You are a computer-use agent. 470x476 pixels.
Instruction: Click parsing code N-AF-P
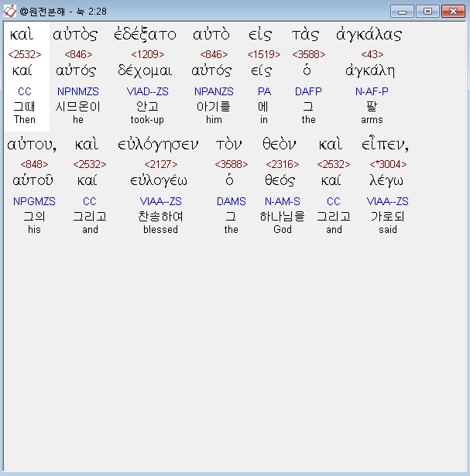coord(372,91)
